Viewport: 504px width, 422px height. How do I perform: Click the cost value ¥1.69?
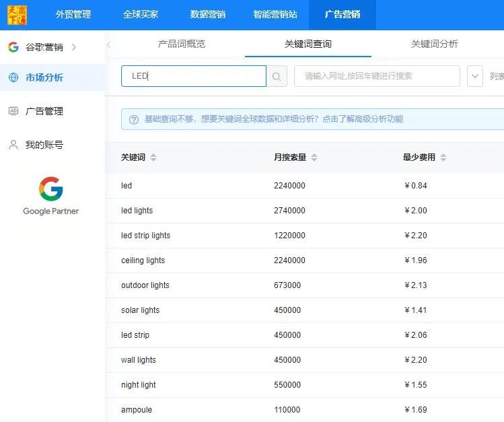point(416,410)
